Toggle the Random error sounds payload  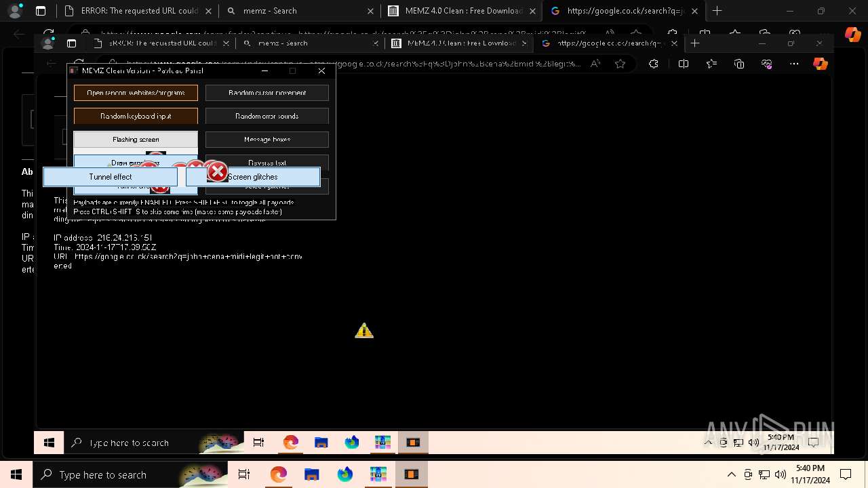click(267, 116)
